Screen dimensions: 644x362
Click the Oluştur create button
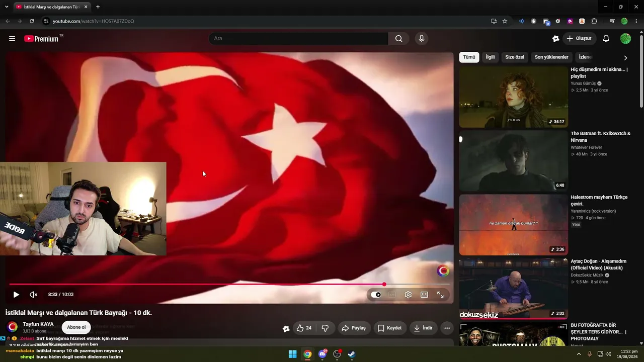(579, 39)
